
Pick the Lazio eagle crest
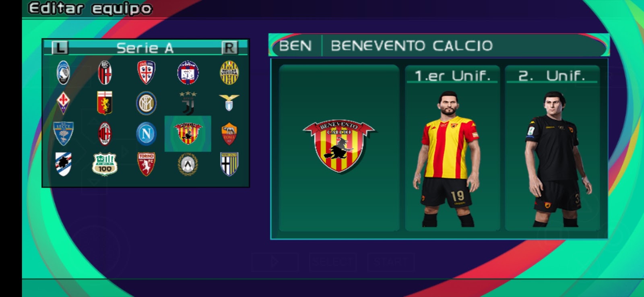[x=229, y=103]
